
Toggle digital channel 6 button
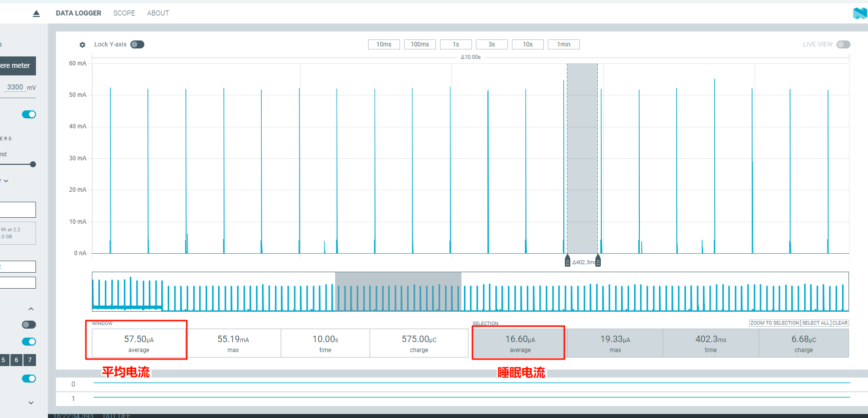(x=16, y=360)
